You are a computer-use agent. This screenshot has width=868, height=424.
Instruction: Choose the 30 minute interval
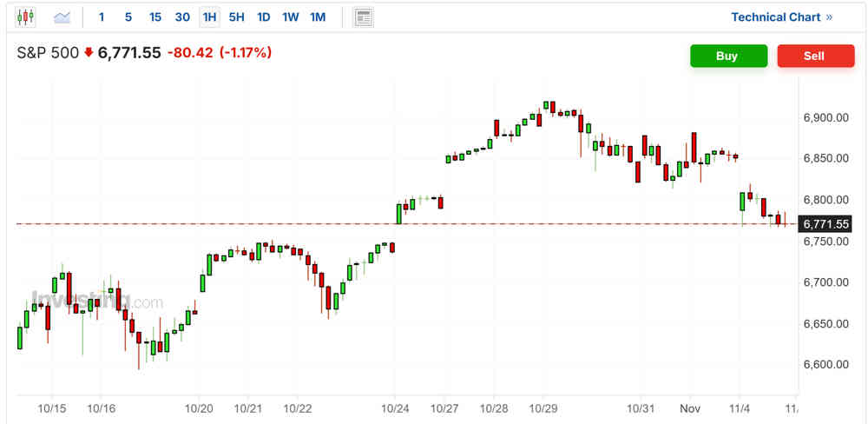181,17
